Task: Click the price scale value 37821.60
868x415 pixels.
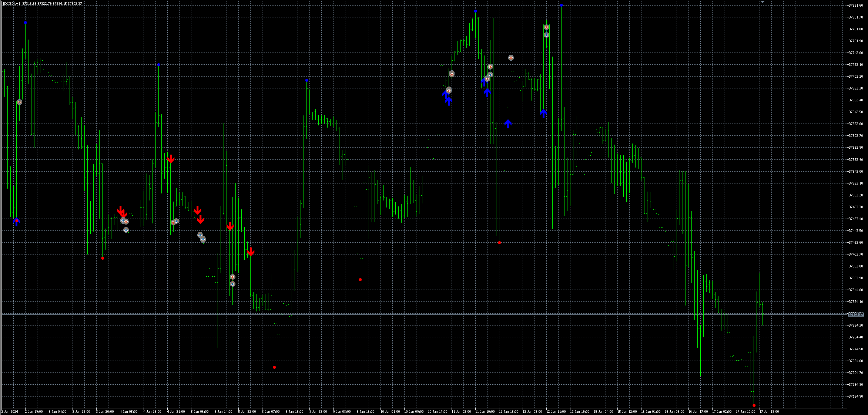Action: (856, 6)
